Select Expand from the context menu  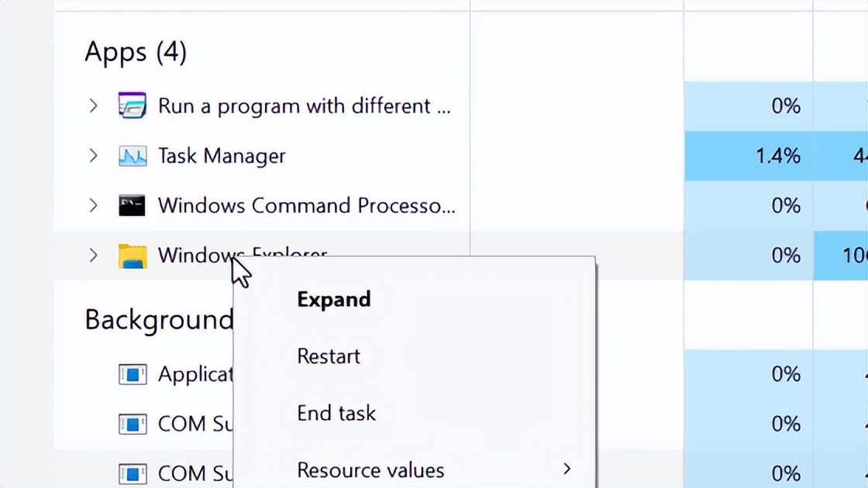[x=333, y=299]
